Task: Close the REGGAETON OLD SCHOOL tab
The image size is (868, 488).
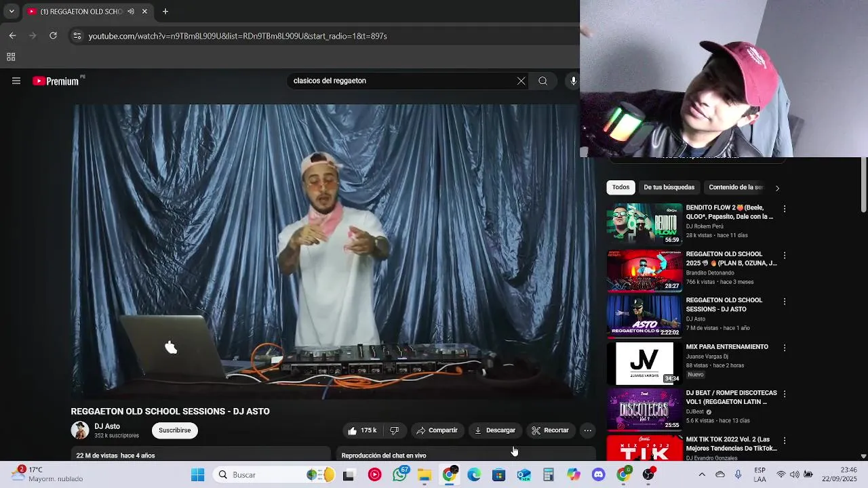Action: 144,12
